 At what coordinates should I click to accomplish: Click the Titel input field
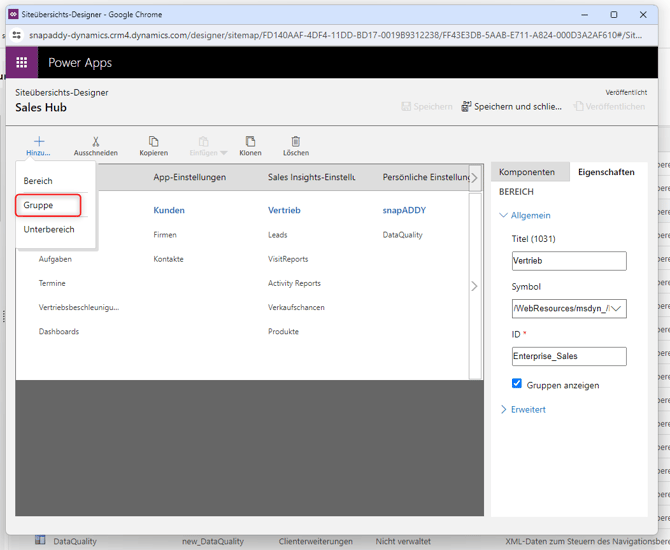[568, 261]
